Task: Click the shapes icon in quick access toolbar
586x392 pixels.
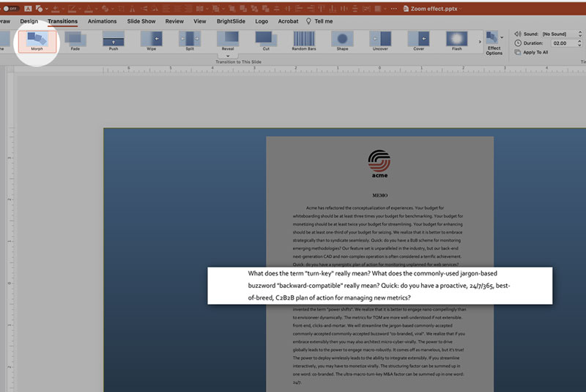Action: coord(39,8)
